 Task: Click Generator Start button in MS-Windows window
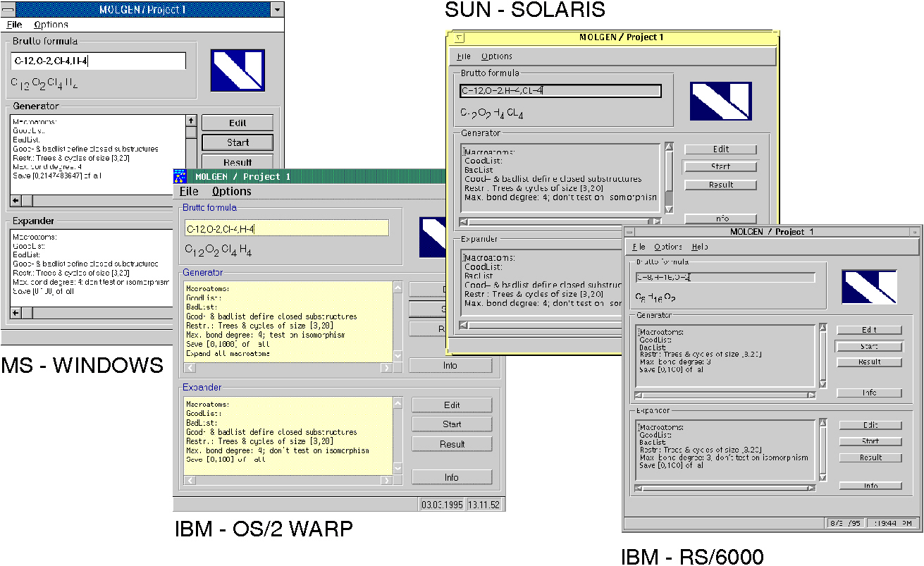click(x=238, y=142)
